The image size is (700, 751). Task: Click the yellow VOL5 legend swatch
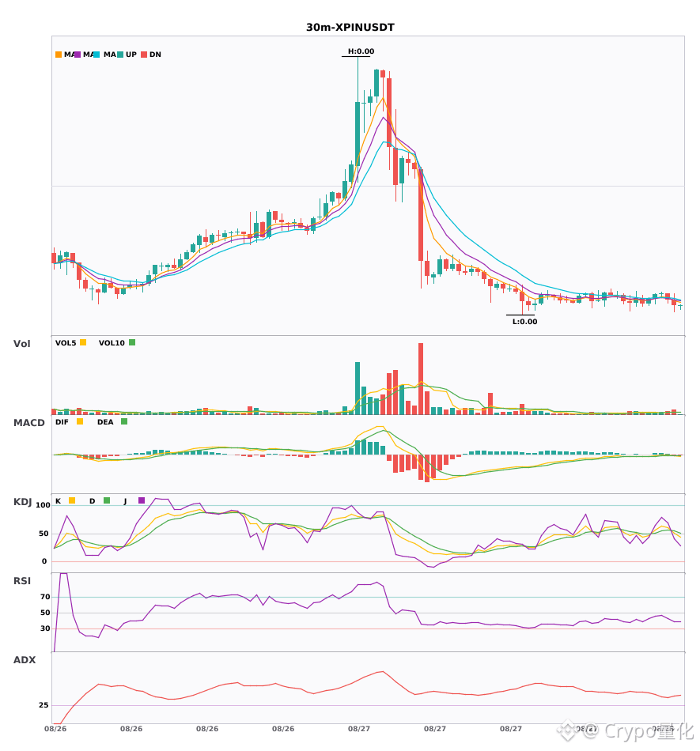[x=83, y=342]
